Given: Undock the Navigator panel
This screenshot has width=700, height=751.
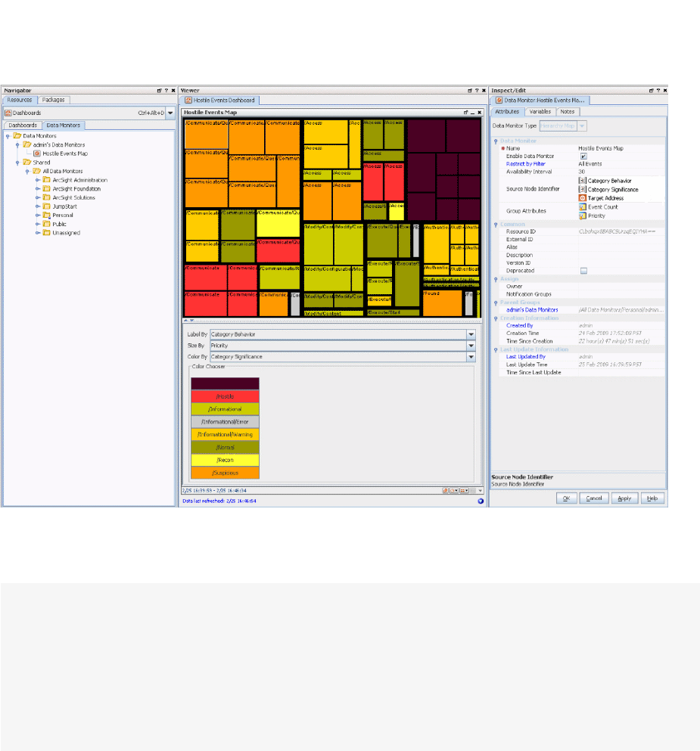Looking at the screenshot, I should pyautogui.click(x=159, y=91).
